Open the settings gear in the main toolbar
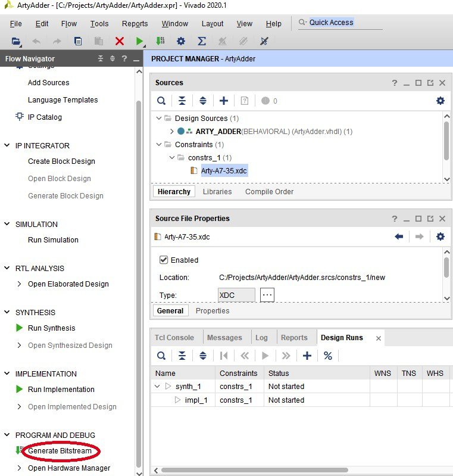Viewport: 453px width, 476px height. tap(181, 41)
